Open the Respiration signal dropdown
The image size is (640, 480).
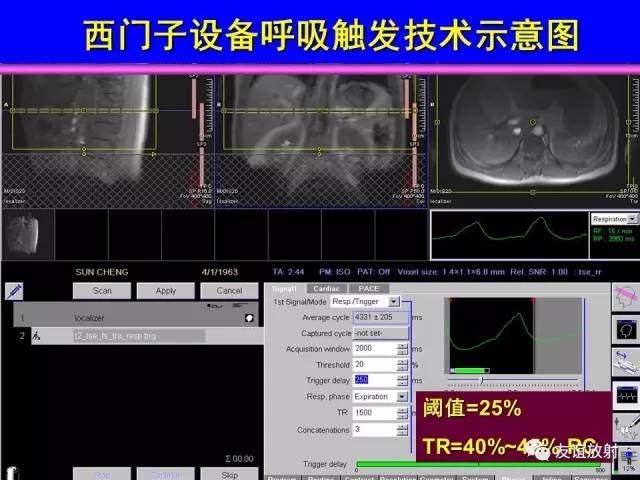pos(632,219)
